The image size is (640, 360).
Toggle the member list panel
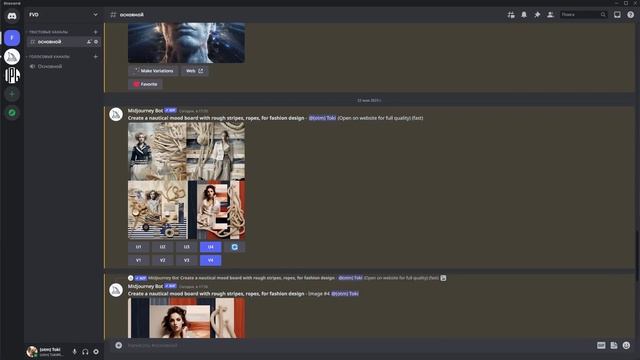click(550, 15)
